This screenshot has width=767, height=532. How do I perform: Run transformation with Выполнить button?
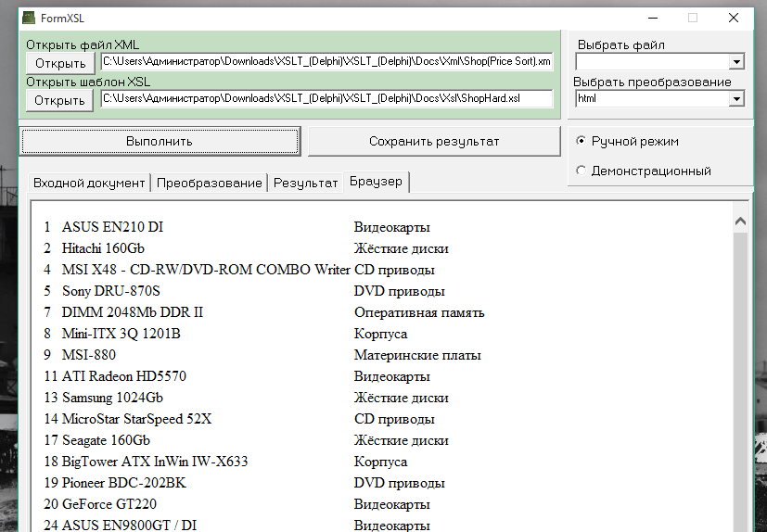(x=160, y=141)
